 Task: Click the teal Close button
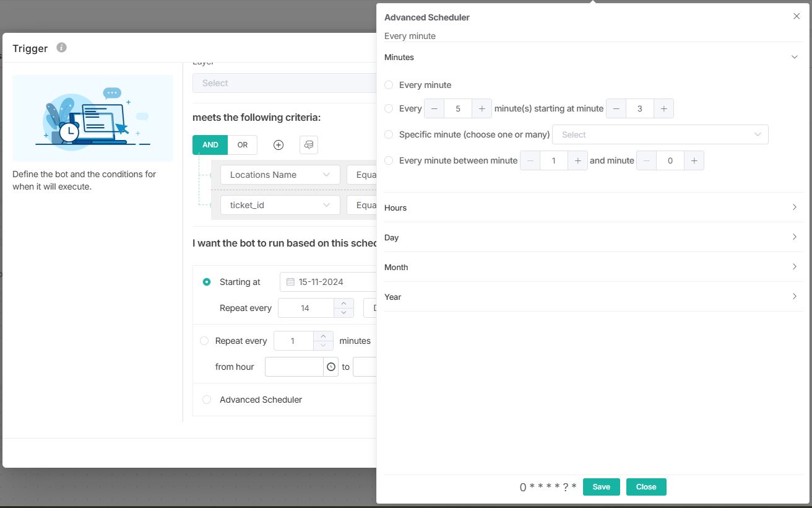pos(646,487)
